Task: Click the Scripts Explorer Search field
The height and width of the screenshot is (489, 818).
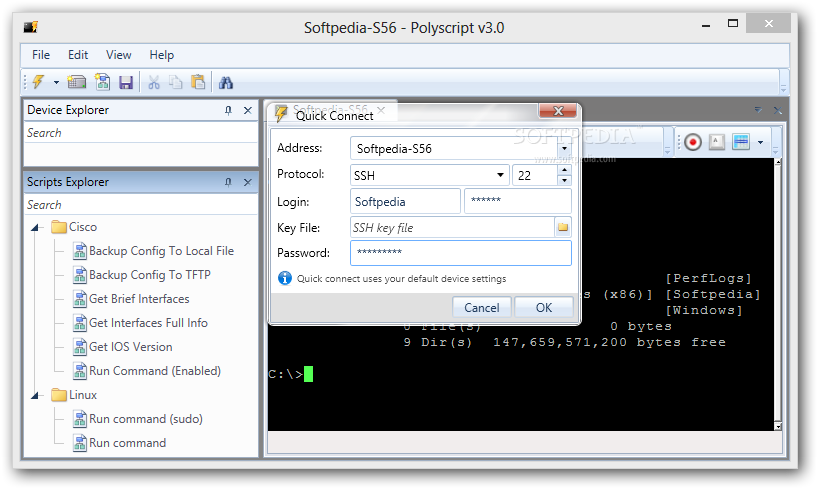Action: [141, 205]
